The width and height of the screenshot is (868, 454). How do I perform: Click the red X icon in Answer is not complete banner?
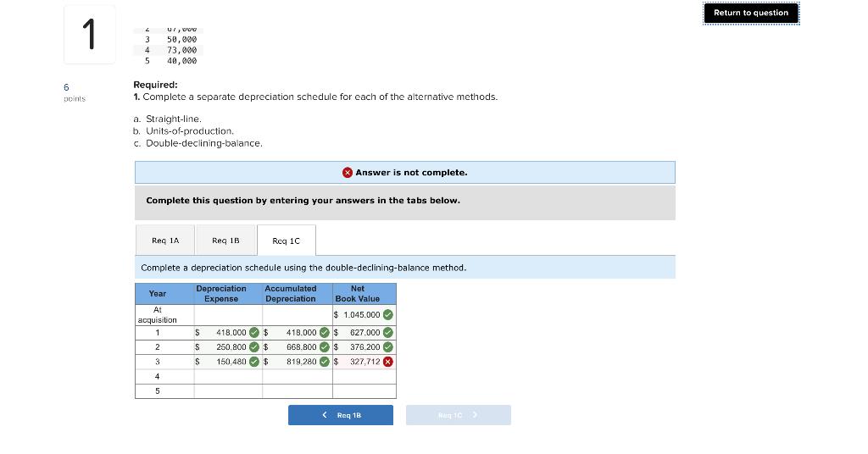[x=347, y=173]
